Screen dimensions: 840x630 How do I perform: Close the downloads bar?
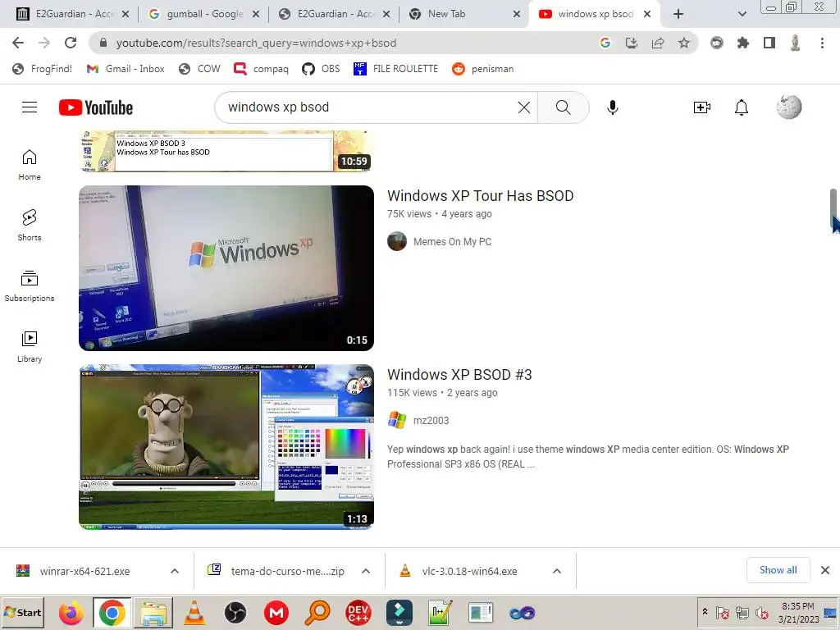click(x=825, y=570)
